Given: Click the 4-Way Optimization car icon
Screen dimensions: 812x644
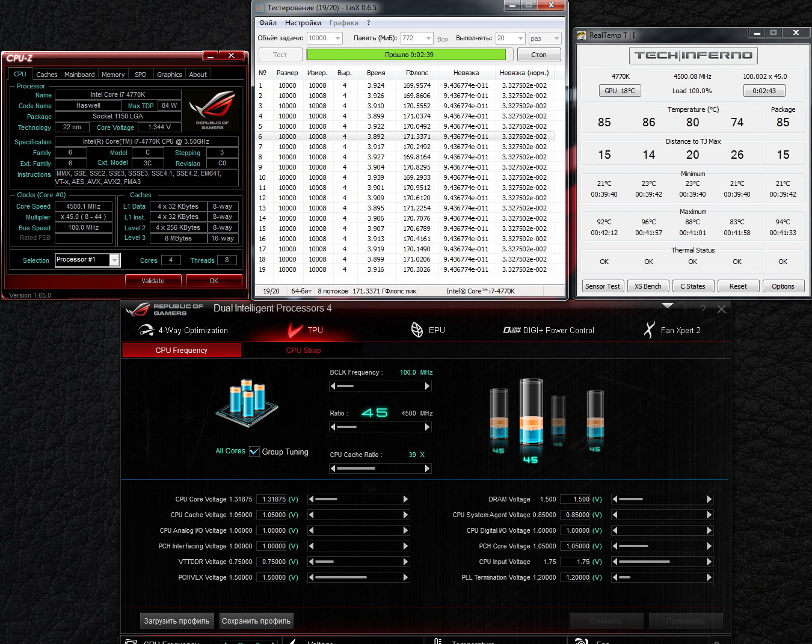Looking at the screenshot, I should [x=146, y=330].
